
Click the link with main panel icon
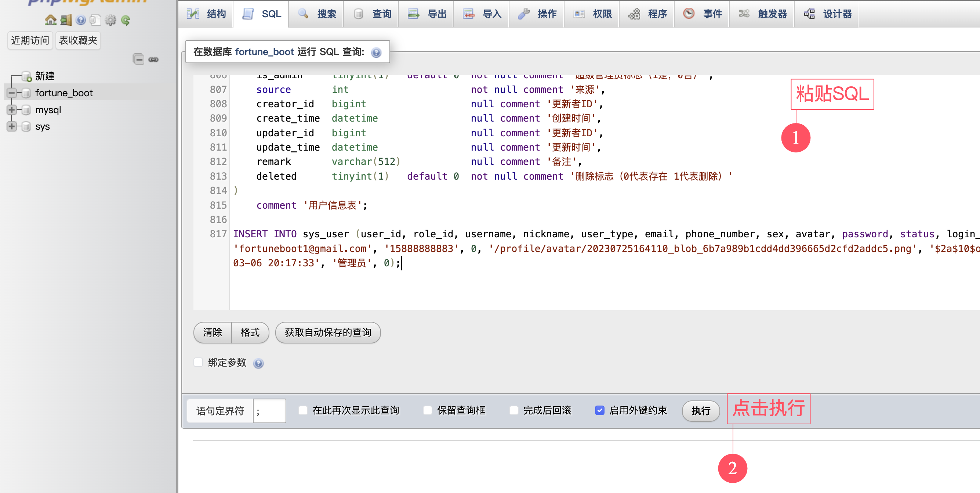click(x=153, y=60)
